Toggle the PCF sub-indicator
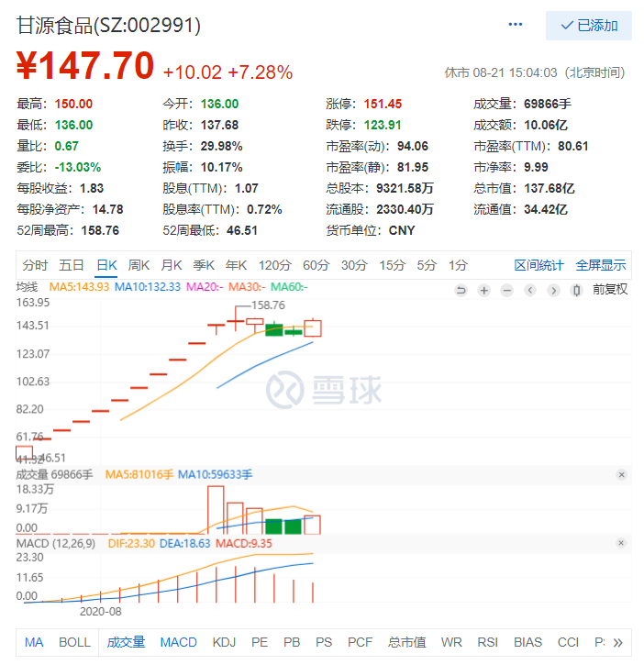644x665 pixels. (x=360, y=642)
